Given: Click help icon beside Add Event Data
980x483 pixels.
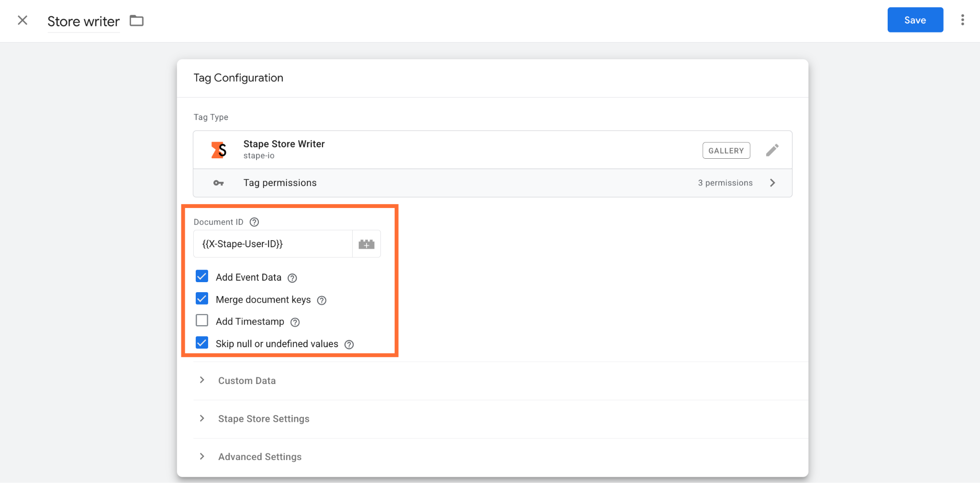Looking at the screenshot, I should (x=292, y=278).
